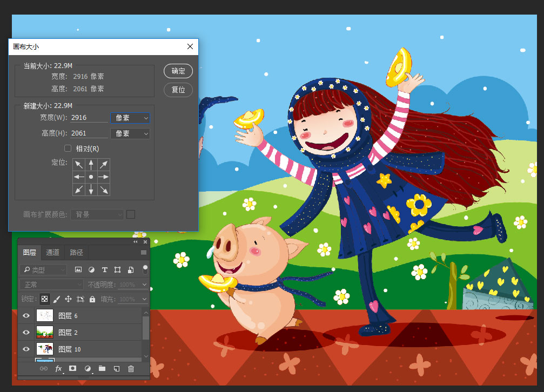Select the layer named 图层 6

click(x=68, y=316)
